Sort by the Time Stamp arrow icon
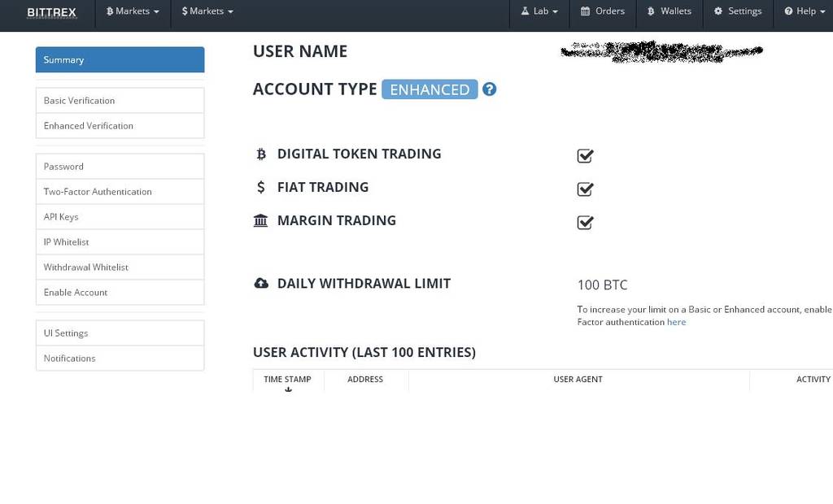 point(288,389)
